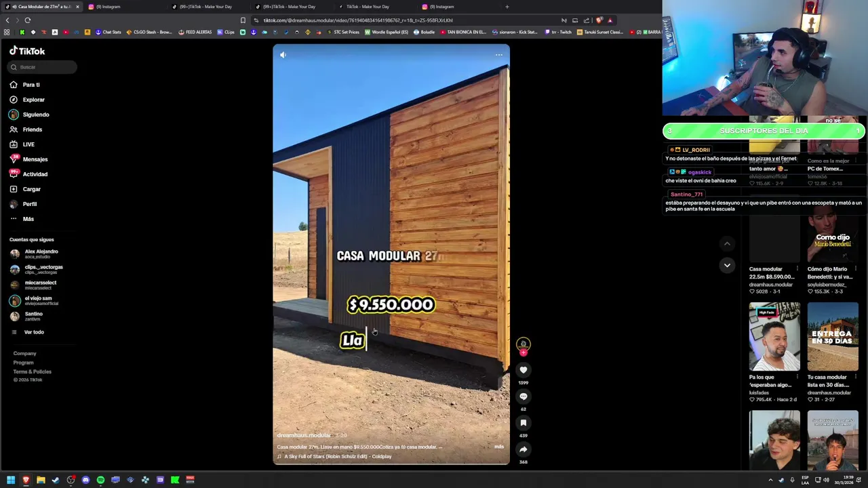Open Discord in taskbar
Screen dimensions: 868x488
coord(85,480)
